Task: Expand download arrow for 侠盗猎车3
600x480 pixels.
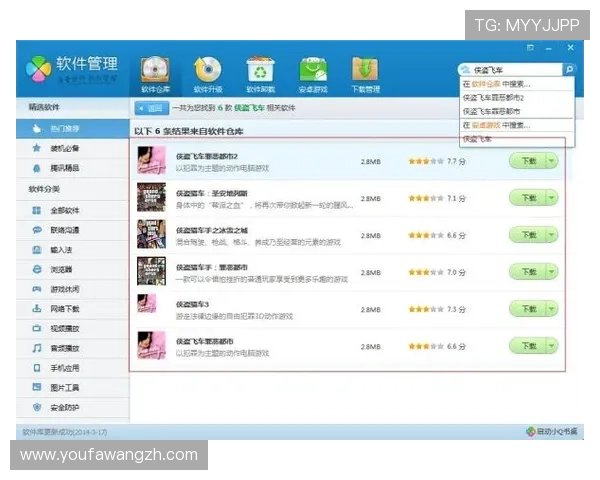Action: pos(552,309)
